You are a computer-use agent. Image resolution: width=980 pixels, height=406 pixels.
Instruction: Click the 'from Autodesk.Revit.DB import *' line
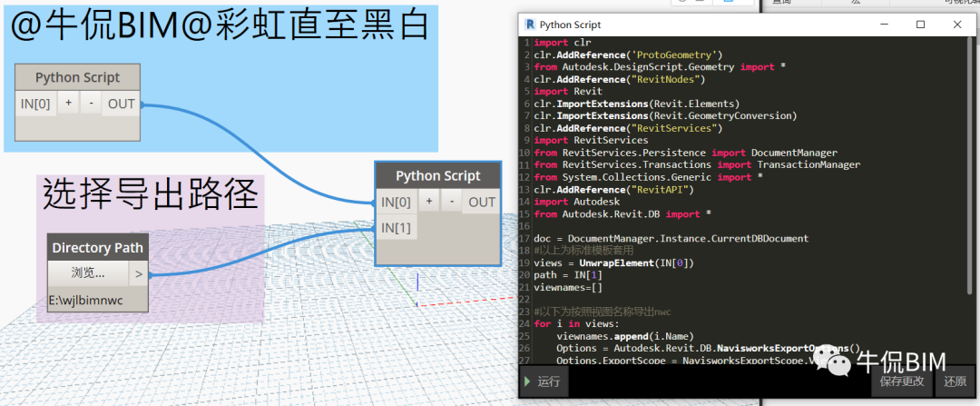(x=622, y=214)
